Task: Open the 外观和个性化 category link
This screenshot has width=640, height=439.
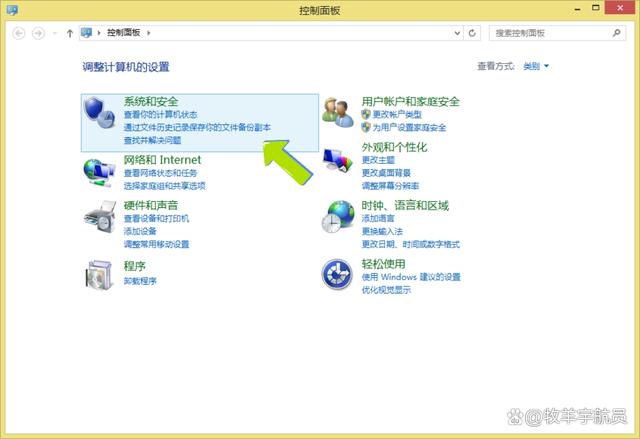Action: (x=394, y=147)
